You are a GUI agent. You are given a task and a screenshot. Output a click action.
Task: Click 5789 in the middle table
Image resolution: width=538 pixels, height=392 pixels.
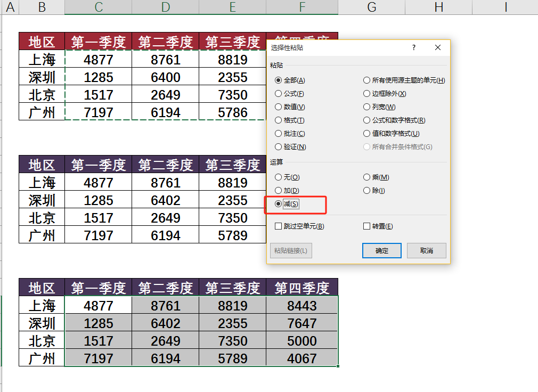232,235
